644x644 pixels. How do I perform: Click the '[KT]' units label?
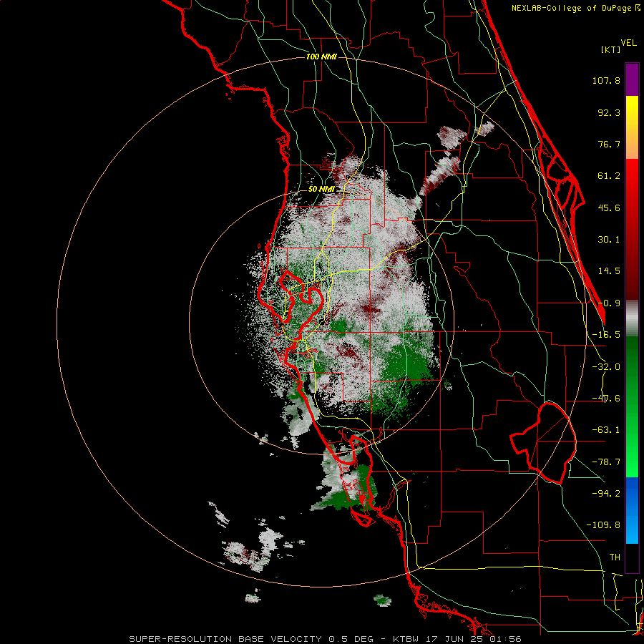click(611, 49)
